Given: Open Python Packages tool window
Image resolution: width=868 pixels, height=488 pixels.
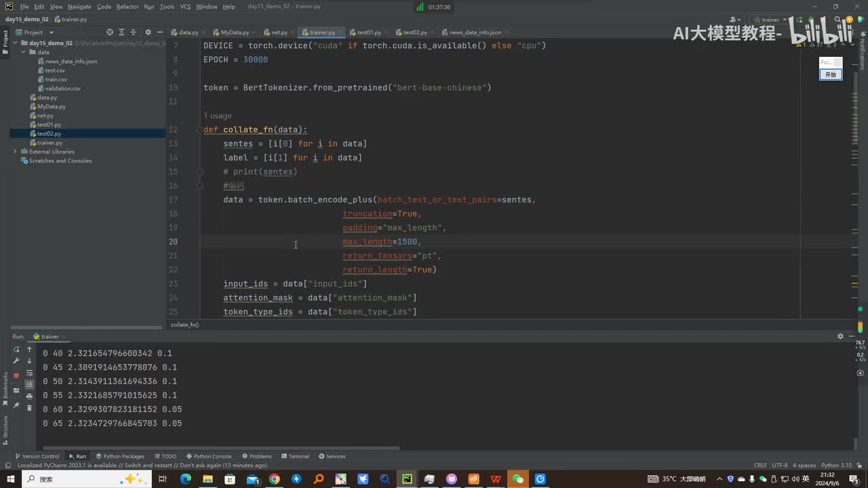Looking at the screenshot, I should (x=120, y=456).
